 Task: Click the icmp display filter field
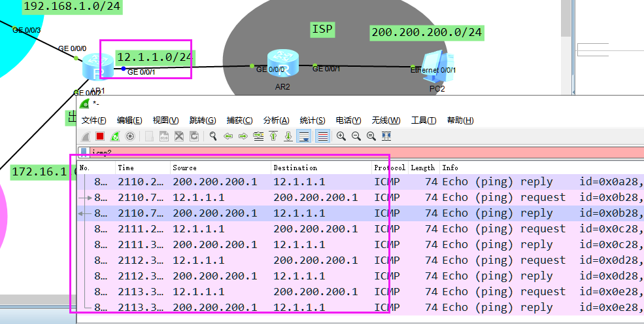point(327,152)
